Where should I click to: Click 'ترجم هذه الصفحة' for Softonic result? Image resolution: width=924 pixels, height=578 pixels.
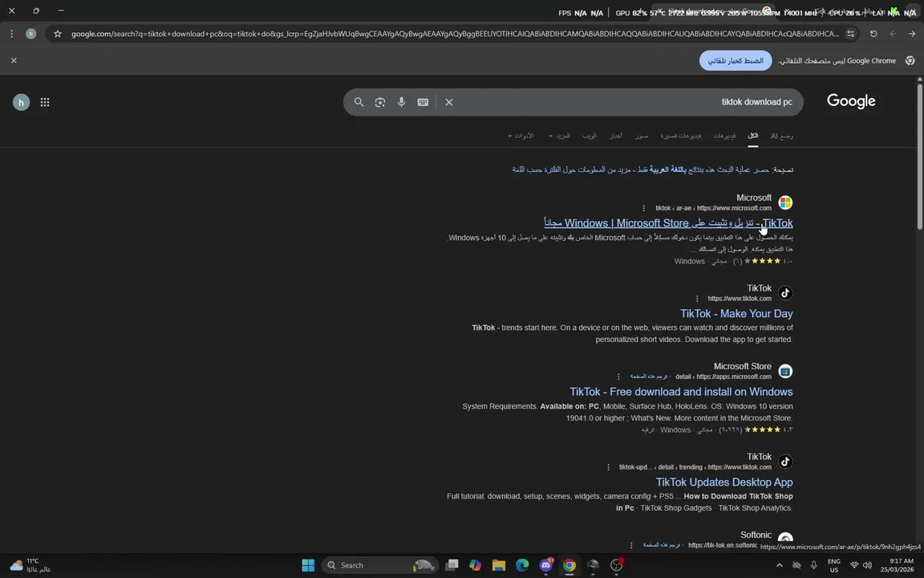pyautogui.click(x=662, y=545)
